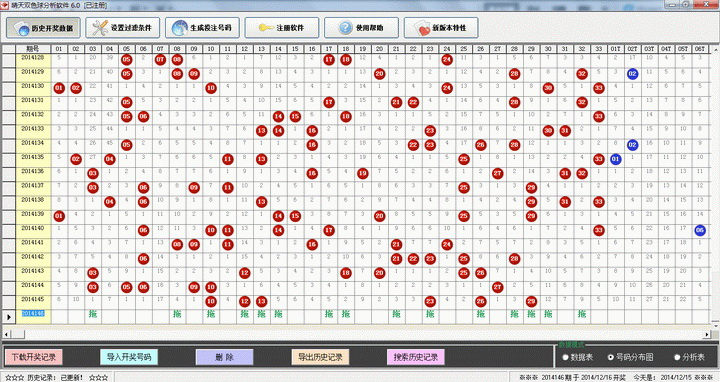Click 生成投注号码 globe icon
The height and width of the screenshot is (382, 720).
click(x=180, y=28)
